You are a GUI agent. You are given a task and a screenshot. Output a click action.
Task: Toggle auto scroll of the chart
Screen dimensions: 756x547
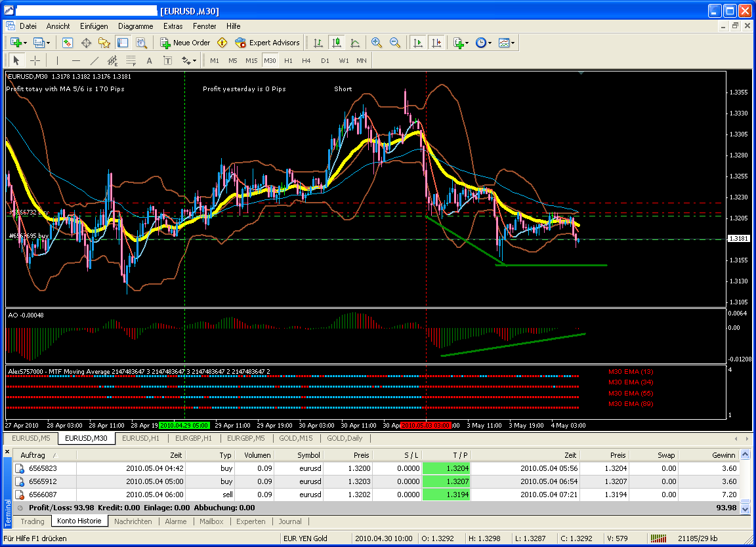tap(418, 43)
